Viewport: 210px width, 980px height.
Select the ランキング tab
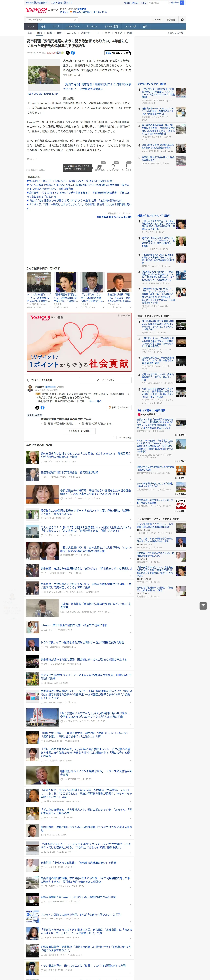(x=130, y=27)
